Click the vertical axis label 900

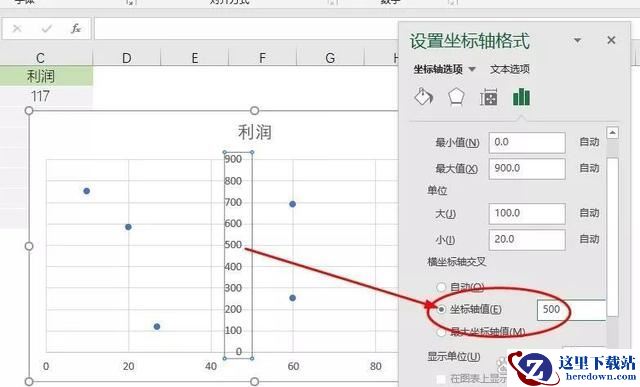(x=233, y=159)
